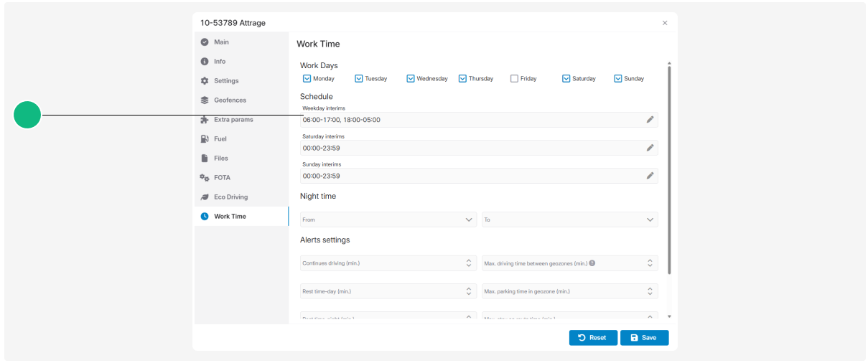Click the Sunday interims edit pencil
This screenshot has height=363, width=868.
[650, 176]
